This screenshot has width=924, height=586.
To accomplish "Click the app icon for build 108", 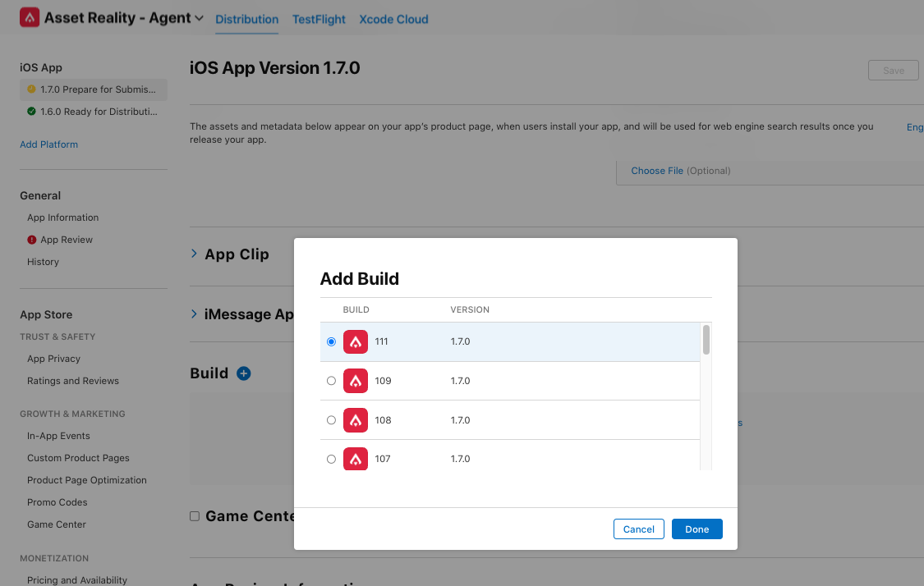I will [x=356, y=420].
